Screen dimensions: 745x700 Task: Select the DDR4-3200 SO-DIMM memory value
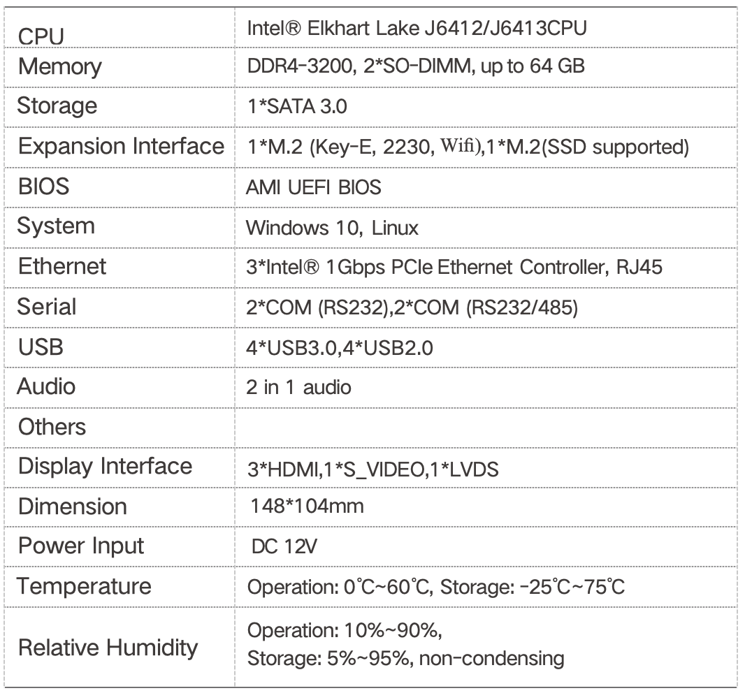[416, 67]
